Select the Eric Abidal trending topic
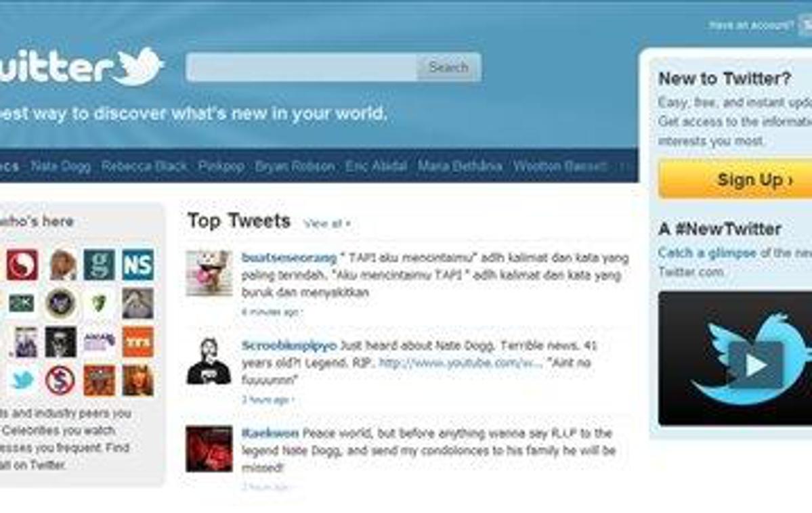 coord(376,166)
